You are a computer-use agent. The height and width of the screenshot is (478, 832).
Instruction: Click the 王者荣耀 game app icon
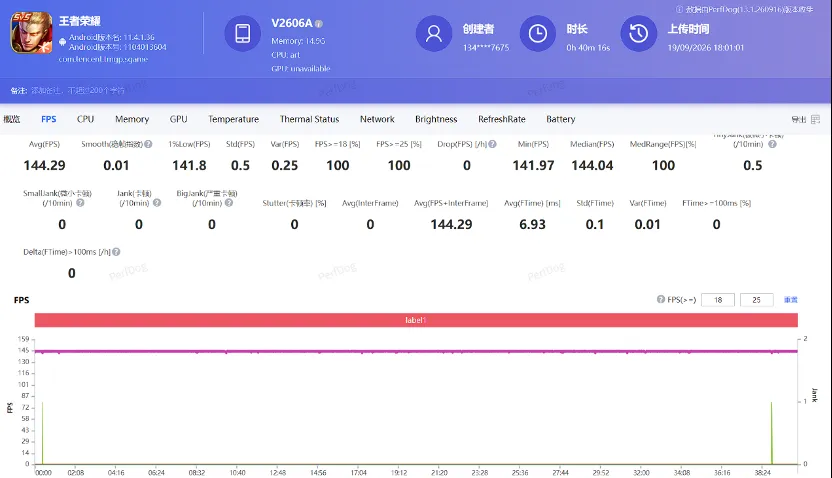(x=31, y=33)
